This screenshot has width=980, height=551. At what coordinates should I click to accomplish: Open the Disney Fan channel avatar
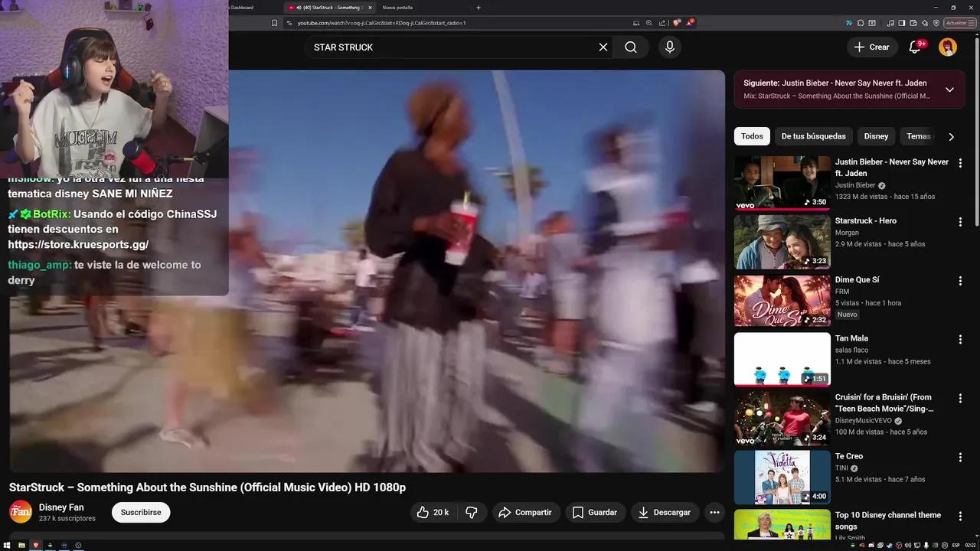(21, 513)
